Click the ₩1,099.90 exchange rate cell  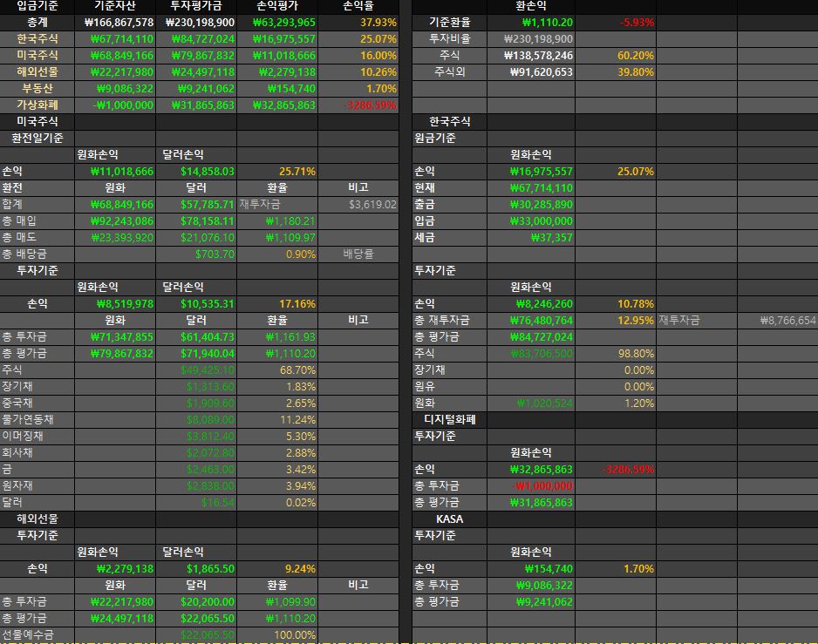277,602
